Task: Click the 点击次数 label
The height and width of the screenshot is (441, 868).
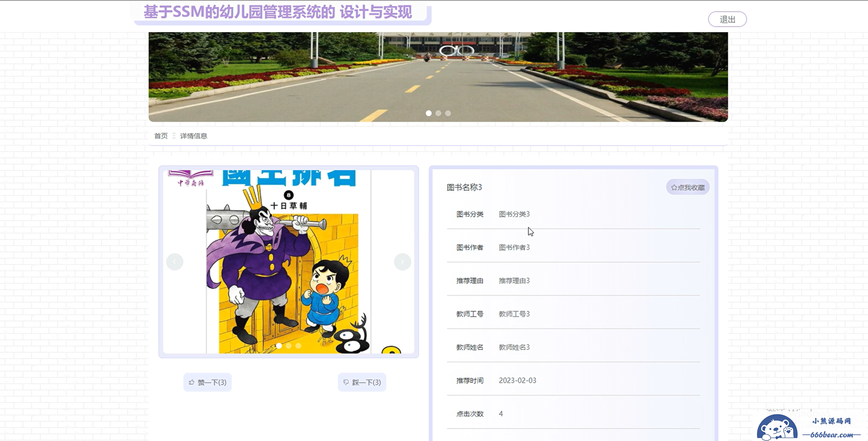Action: [470, 414]
